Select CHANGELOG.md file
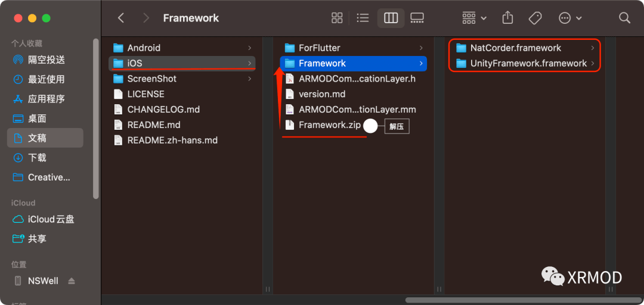Image resolution: width=644 pixels, height=305 pixels. pyautogui.click(x=182, y=110)
